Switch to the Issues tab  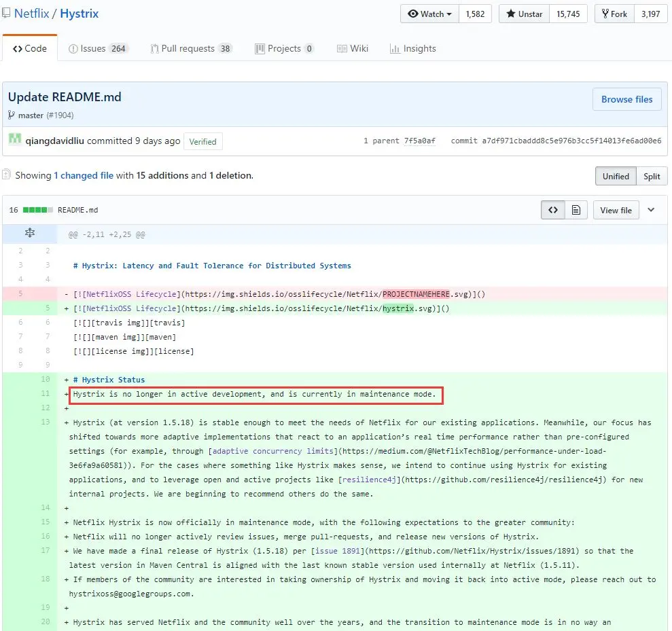coord(97,48)
